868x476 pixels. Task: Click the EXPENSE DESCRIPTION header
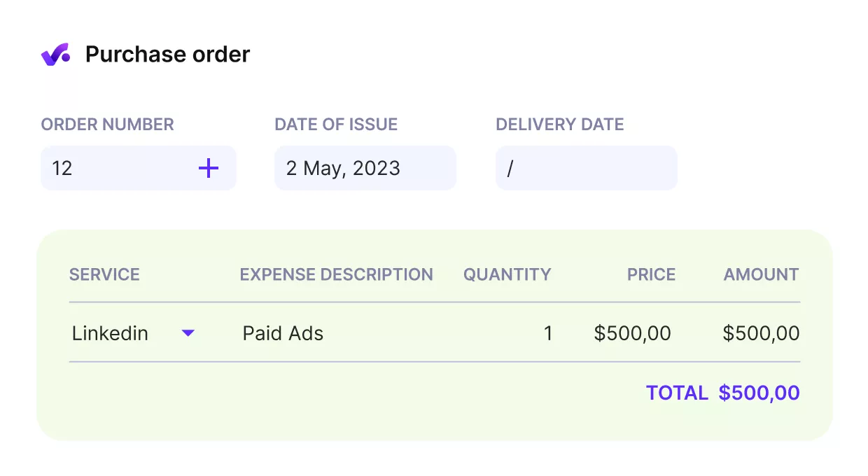click(337, 274)
